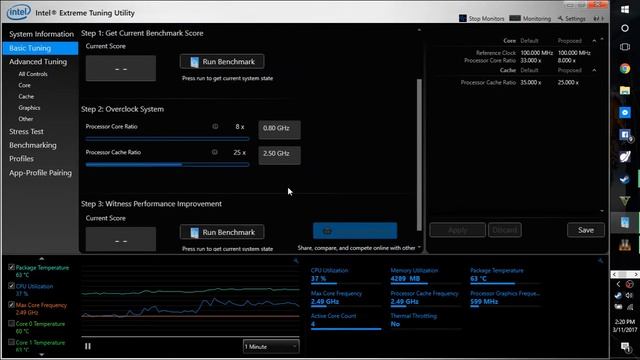Click the tuning panel's scroll-up arrow

[419, 30]
